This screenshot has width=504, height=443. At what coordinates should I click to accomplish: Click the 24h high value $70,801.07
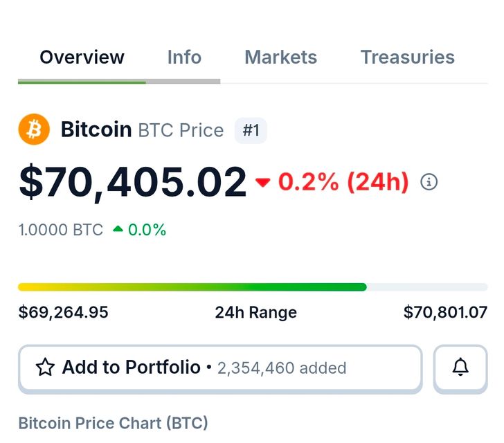point(445,312)
